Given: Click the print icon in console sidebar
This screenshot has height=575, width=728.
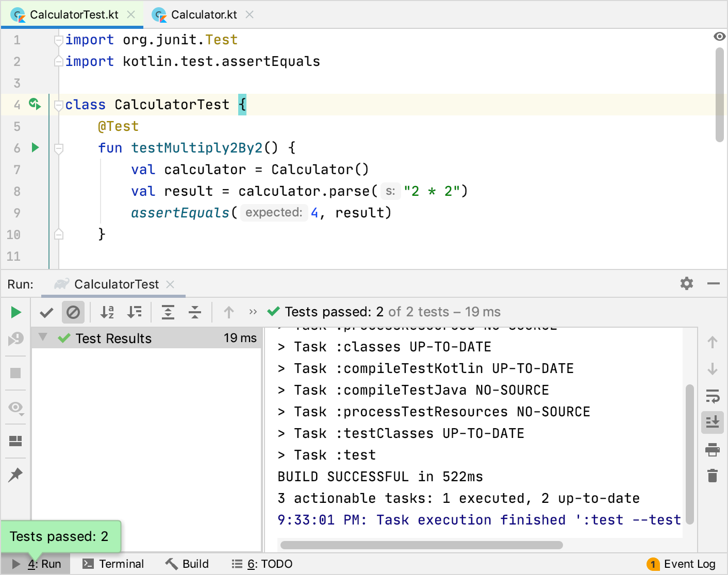Looking at the screenshot, I should click(x=713, y=450).
